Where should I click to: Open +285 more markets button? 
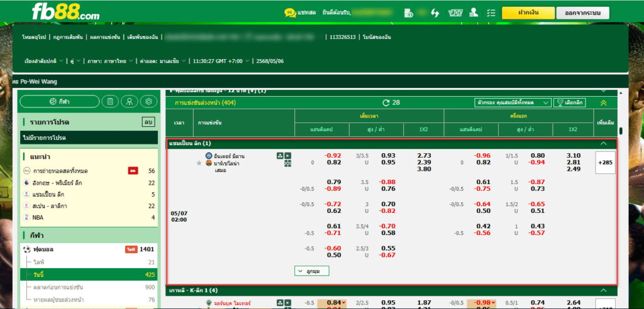pyautogui.click(x=606, y=163)
